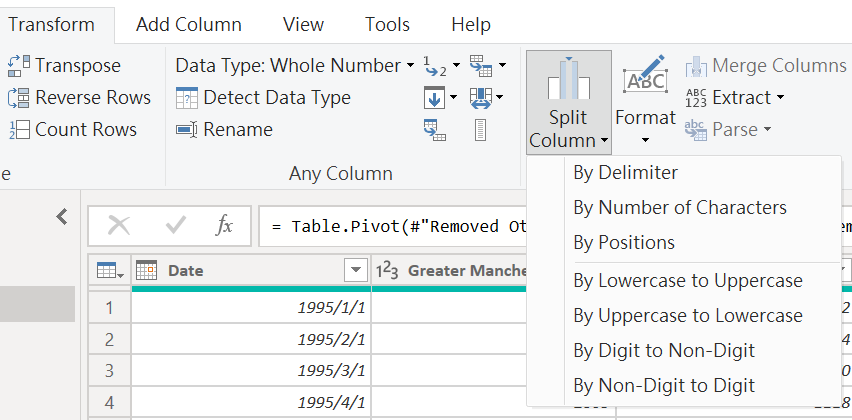This screenshot has width=852, height=420.
Task: Click the Split Column icon
Action: pos(568,78)
